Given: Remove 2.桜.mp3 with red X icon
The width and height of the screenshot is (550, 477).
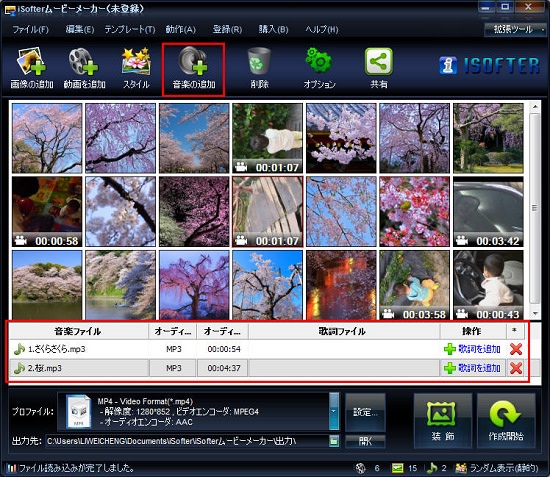Looking at the screenshot, I should [x=516, y=368].
